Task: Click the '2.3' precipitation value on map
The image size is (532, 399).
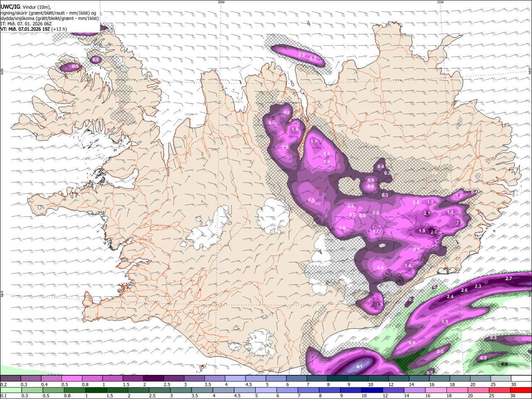Action: click(x=478, y=286)
